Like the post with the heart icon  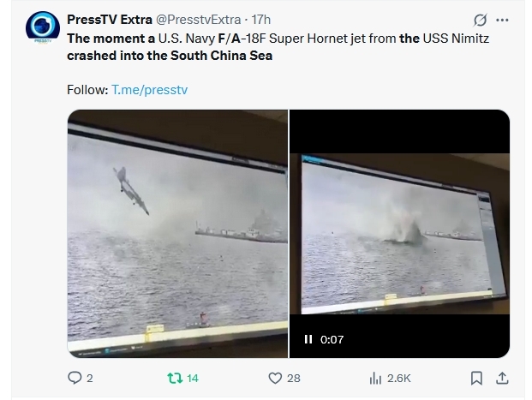click(x=275, y=378)
